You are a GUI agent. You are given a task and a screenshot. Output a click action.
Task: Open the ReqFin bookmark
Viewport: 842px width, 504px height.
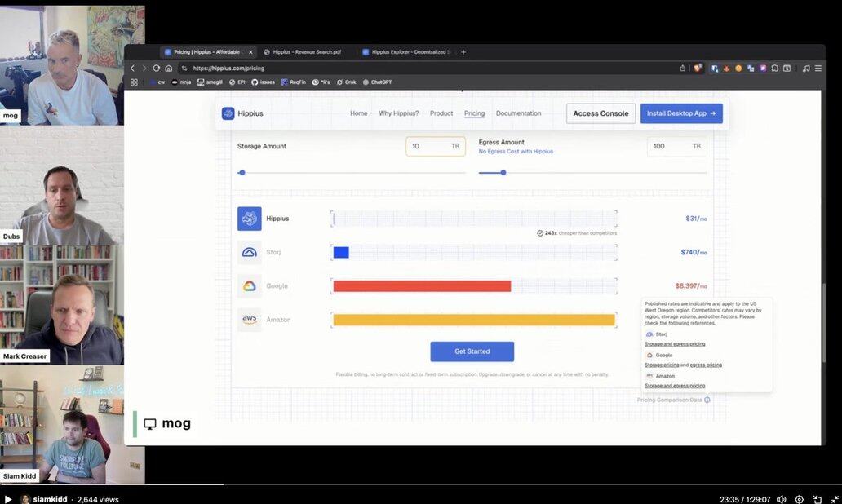[x=293, y=82]
